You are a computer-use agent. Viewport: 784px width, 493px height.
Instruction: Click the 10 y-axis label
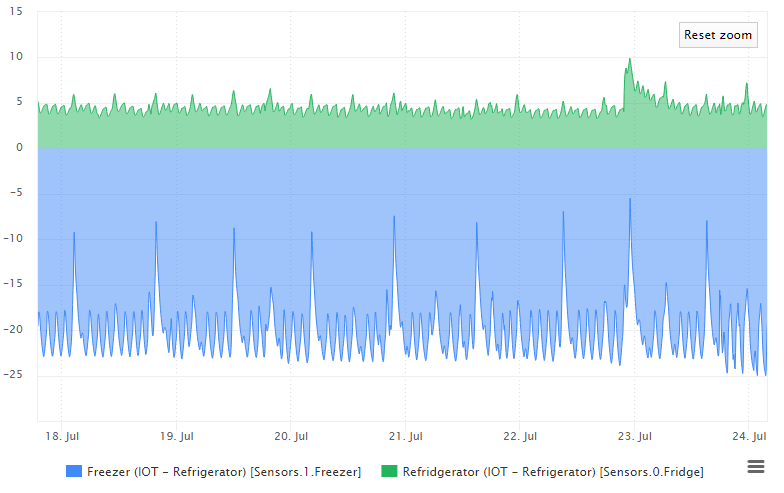tap(16, 56)
